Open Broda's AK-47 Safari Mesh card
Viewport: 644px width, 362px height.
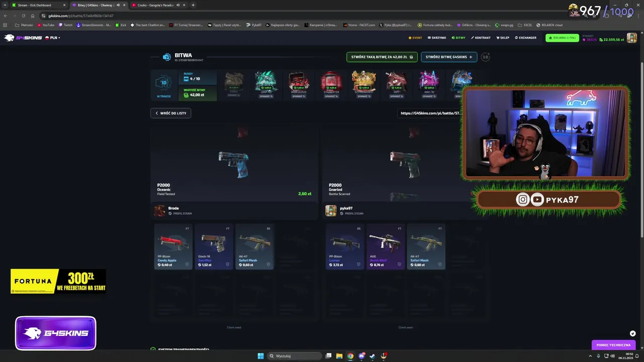[x=255, y=246]
